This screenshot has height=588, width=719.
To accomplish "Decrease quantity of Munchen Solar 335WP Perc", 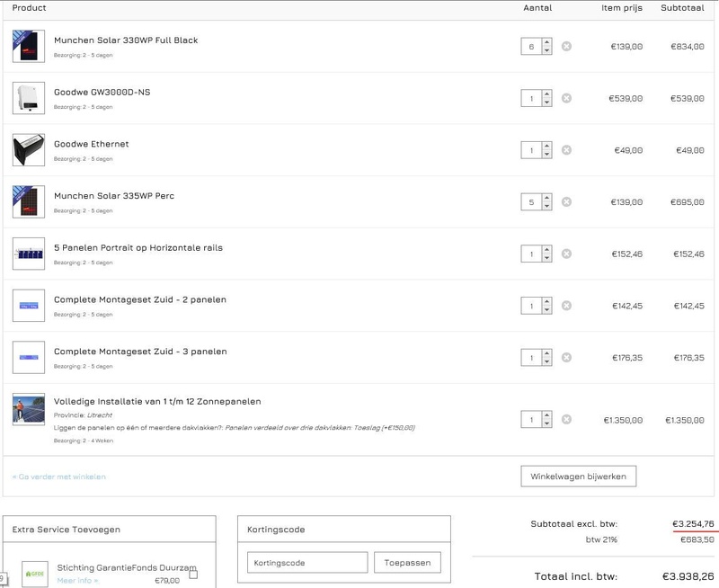I will click(546, 207).
